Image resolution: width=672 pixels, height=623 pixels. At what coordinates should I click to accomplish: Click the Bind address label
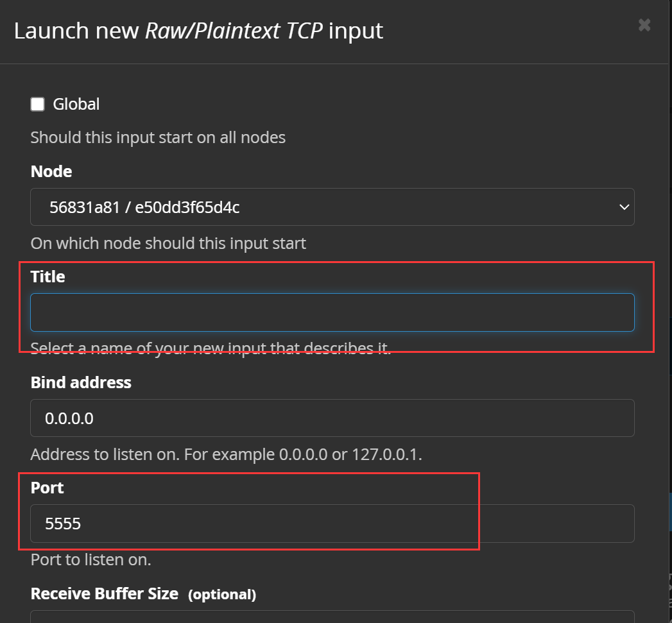coord(81,382)
